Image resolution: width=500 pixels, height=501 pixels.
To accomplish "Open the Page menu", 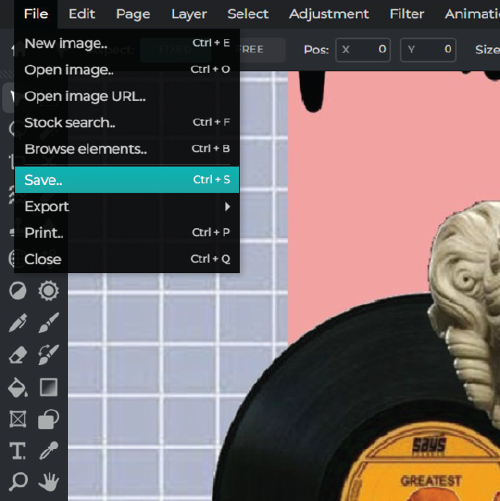I will [133, 14].
